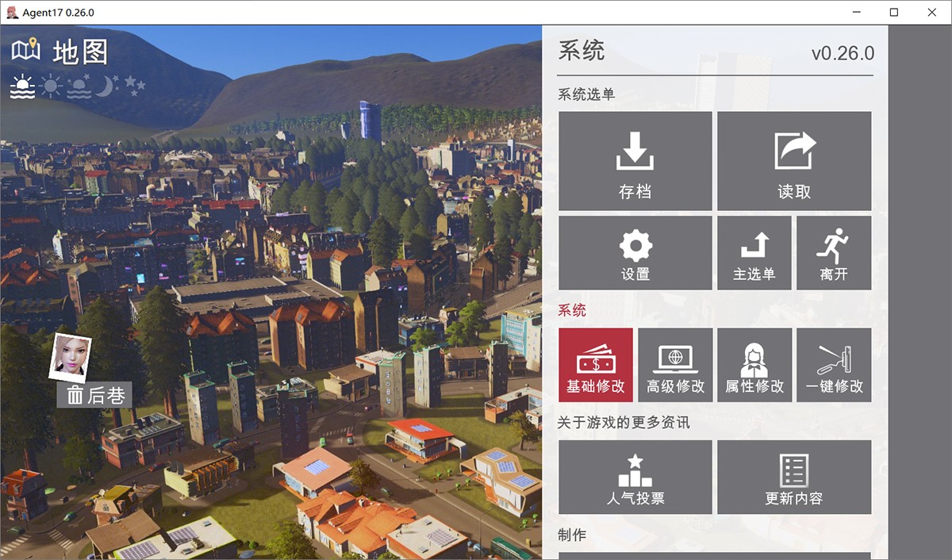Screen dimensions: 952x560
Task: Open the 人气投票 popularity vote
Action: coord(635,477)
